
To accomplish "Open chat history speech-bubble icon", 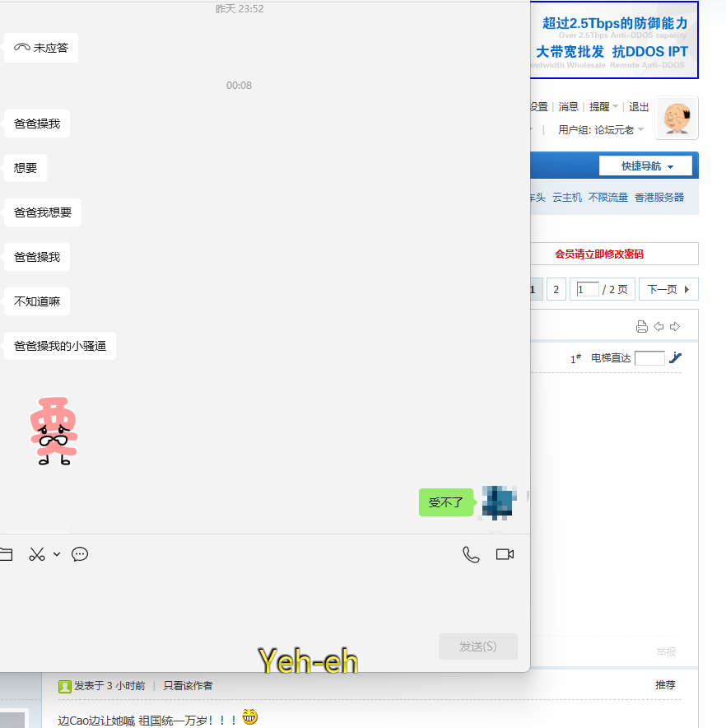I will [80, 554].
